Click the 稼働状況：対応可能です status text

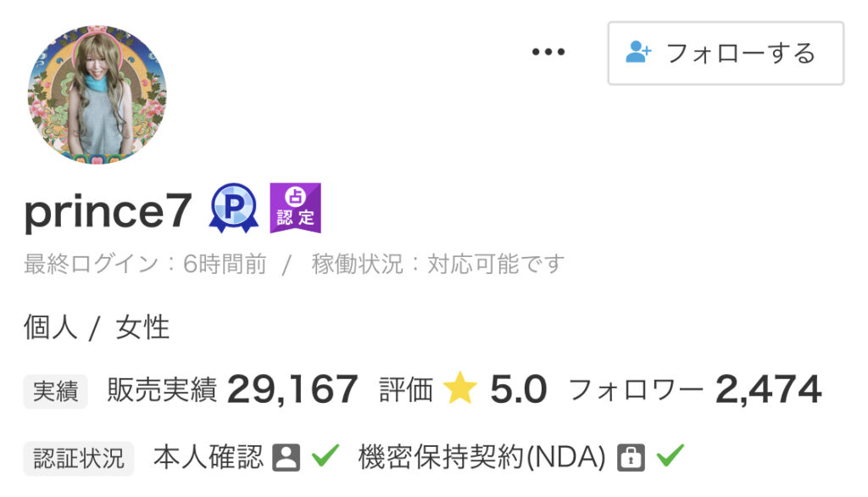(438, 265)
